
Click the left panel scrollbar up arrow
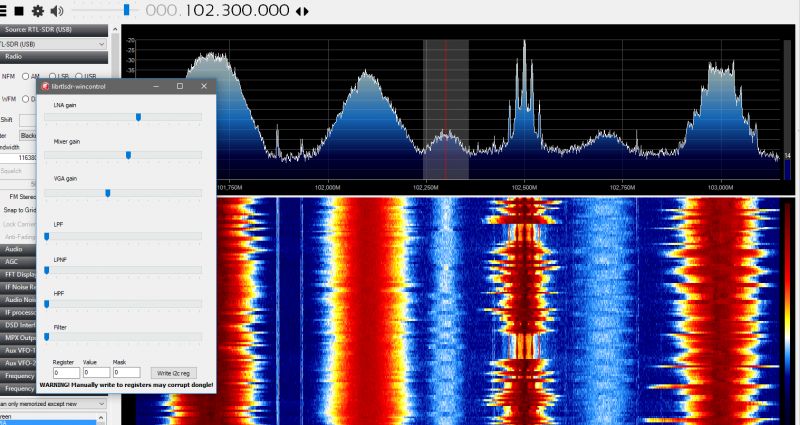[x=115, y=30]
